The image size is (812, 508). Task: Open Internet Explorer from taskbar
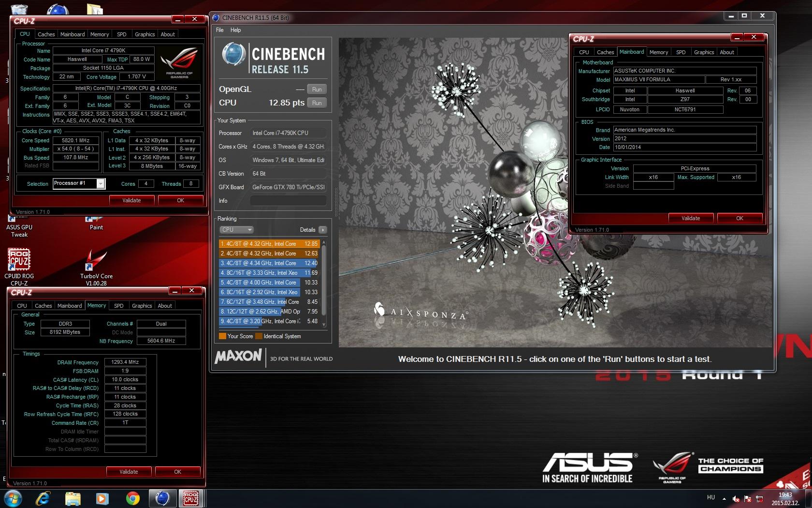pyautogui.click(x=43, y=498)
